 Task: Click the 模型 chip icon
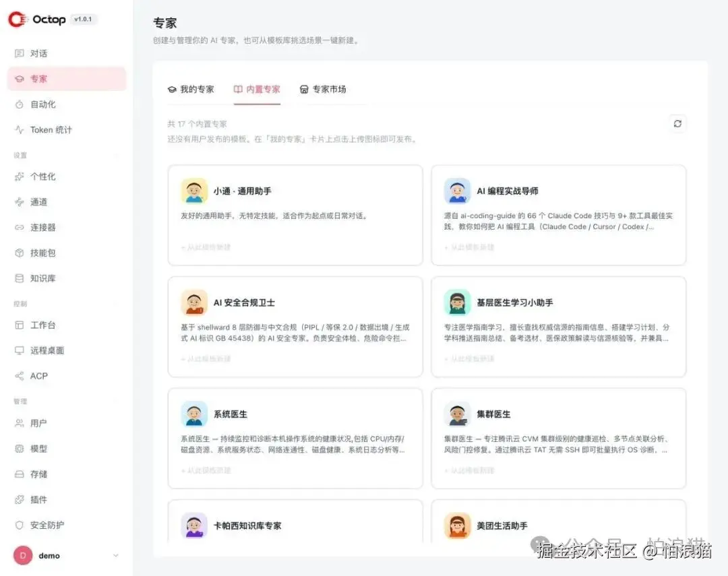[x=19, y=449]
